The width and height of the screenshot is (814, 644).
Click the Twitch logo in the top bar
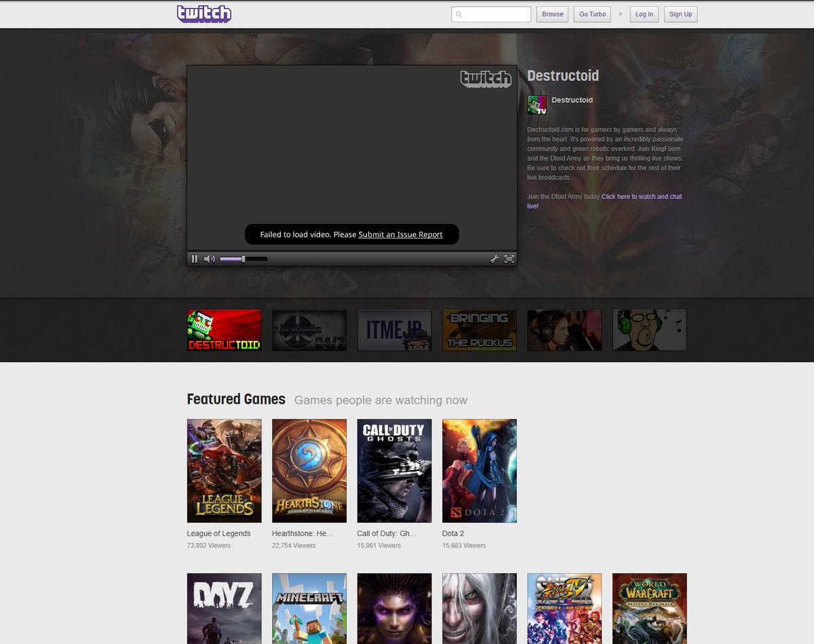(204, 14)
